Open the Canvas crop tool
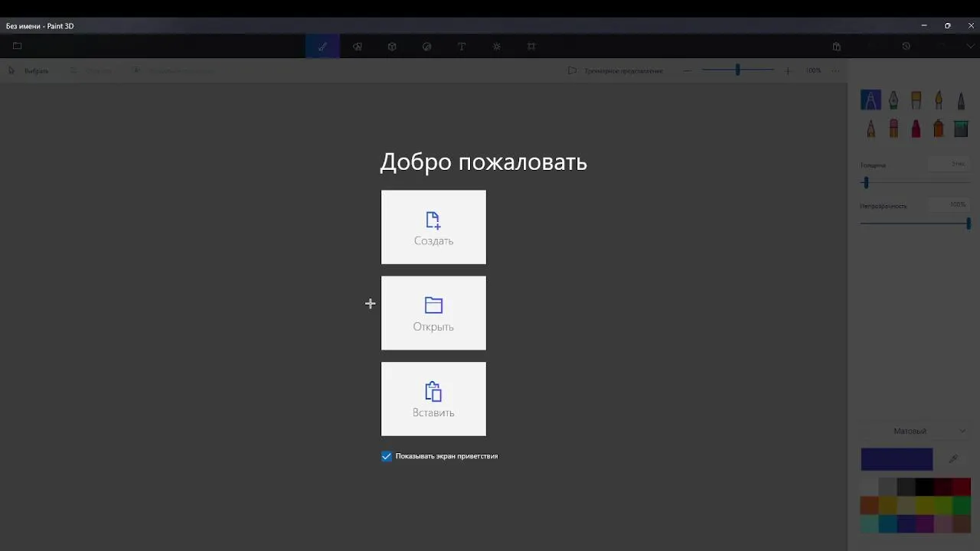 tap(531, 46)
